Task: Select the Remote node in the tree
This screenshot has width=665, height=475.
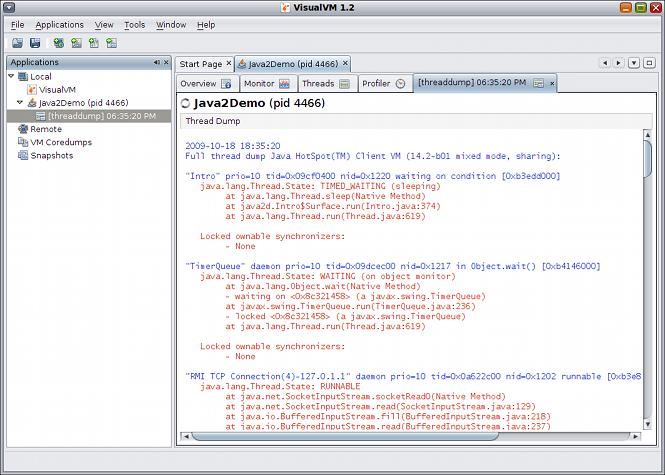Action: point(46,129)
